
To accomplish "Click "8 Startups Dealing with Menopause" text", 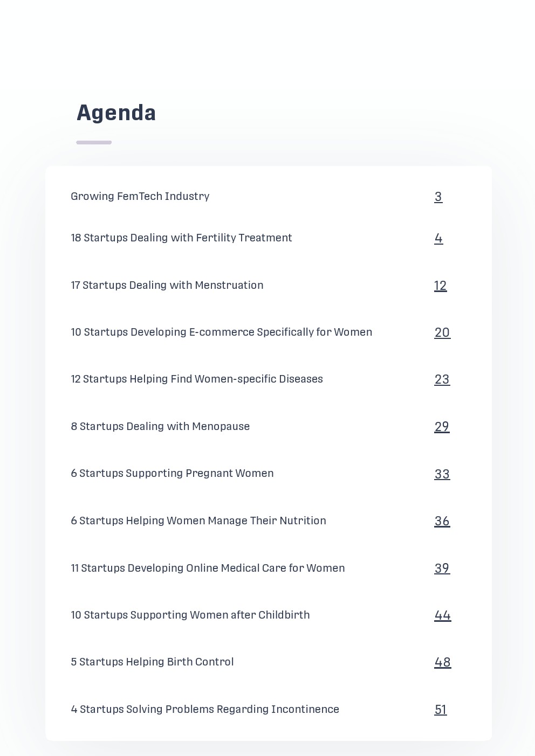I will pyautogui.click(x=160, y=427).
